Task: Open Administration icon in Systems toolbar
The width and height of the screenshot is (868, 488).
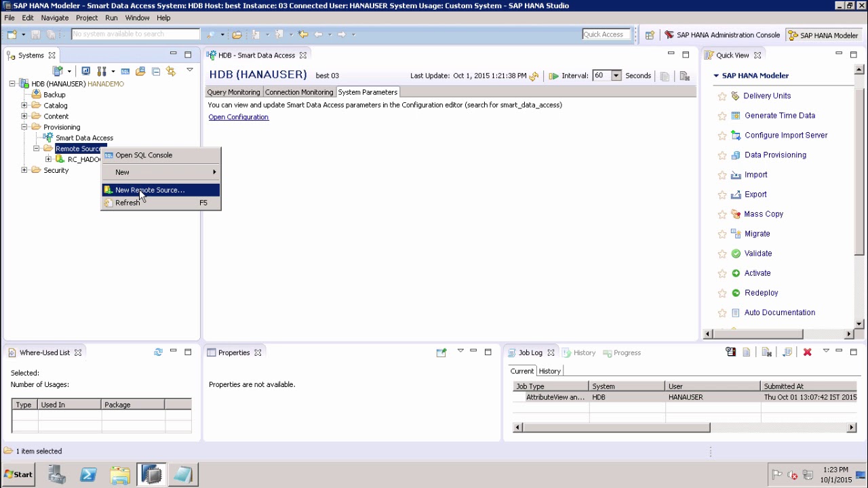Action: click(x=85, y=71)
